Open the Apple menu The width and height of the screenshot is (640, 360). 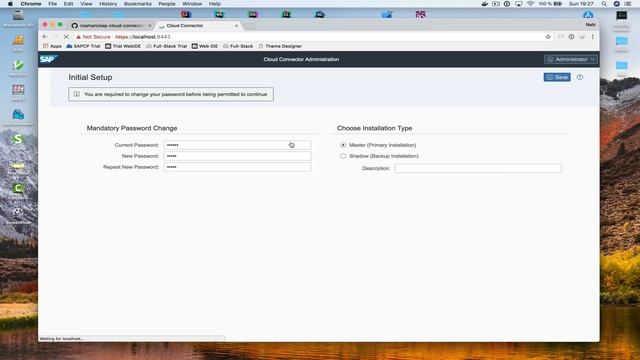coord(10,4)
